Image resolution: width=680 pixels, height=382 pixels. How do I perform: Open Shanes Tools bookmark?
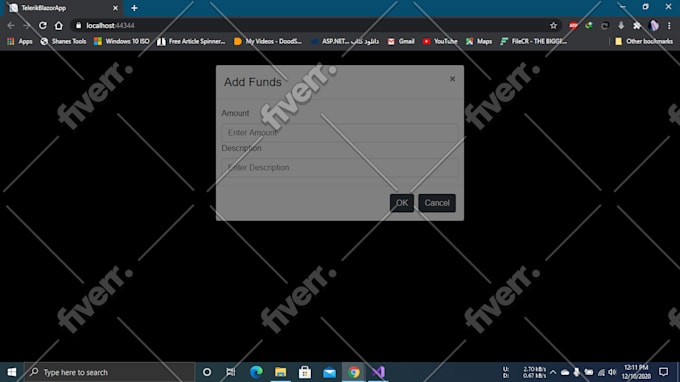coord(63,41)
